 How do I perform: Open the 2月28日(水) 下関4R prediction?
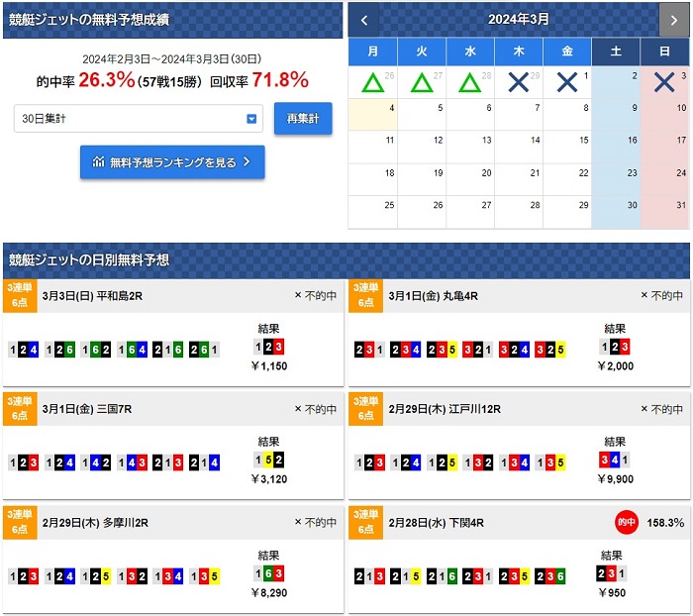[438, 521]
